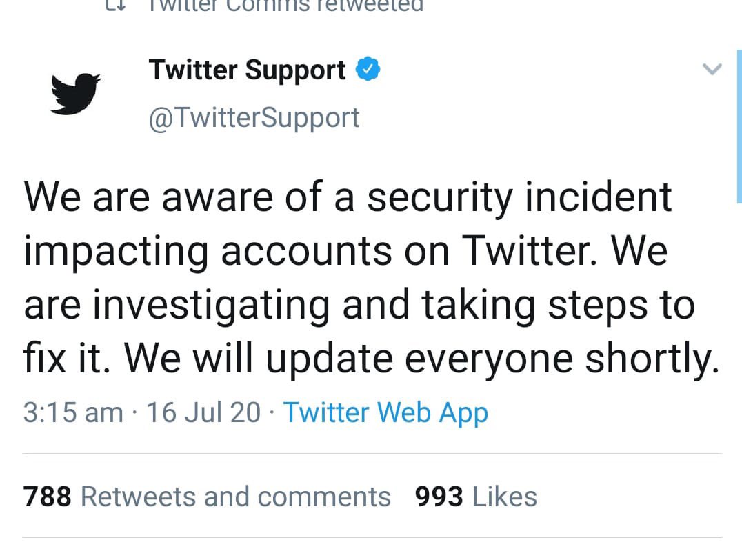Viewport: 742px width, 560px height.
Task: Click the Twitter bird profile avatar
Action: (x=75, y=92)
